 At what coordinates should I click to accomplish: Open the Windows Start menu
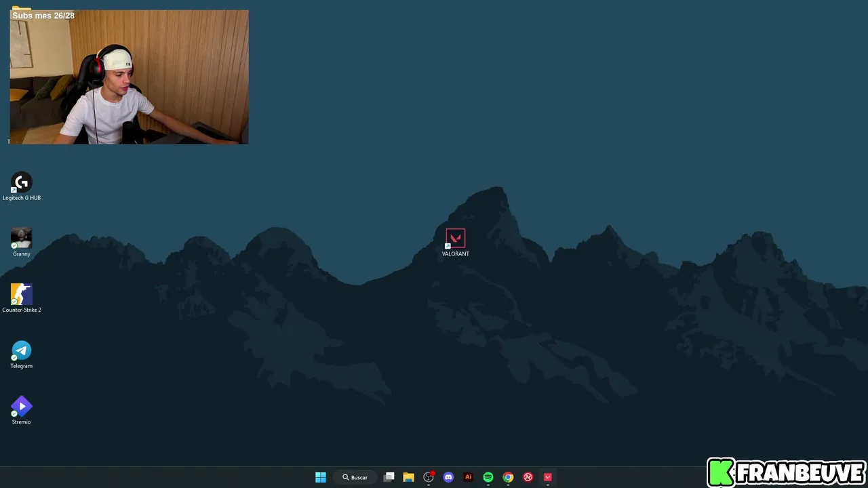click(x=321, y=477)
